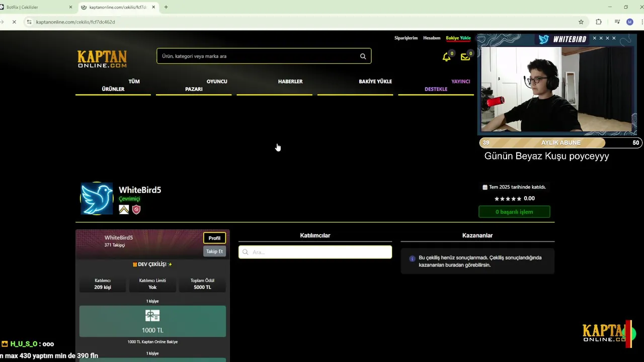Focus the Katılımcılar search box
Image resolution: width=644 pixels, height=362 pixels.
[315, 252]
